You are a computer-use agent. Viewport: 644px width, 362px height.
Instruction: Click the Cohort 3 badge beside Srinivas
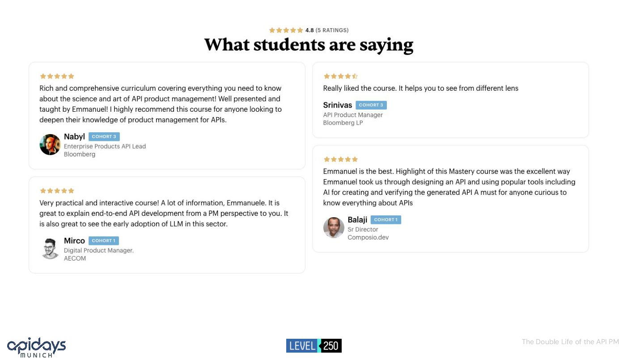click(371, 105)
